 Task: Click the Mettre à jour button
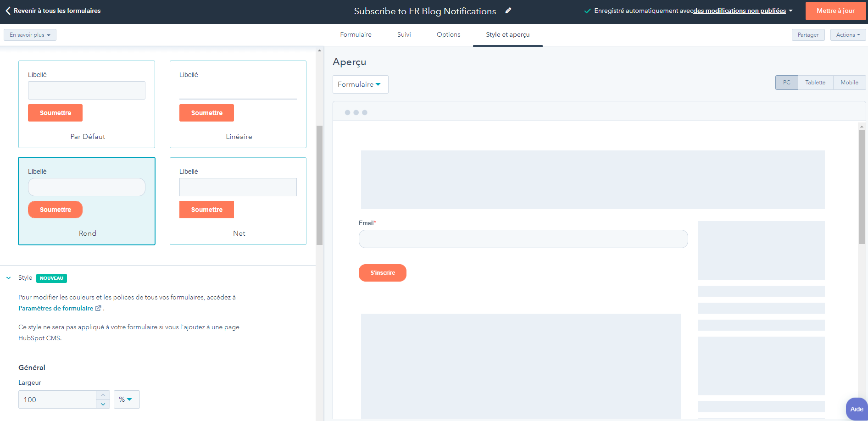[x=835, y=11]
